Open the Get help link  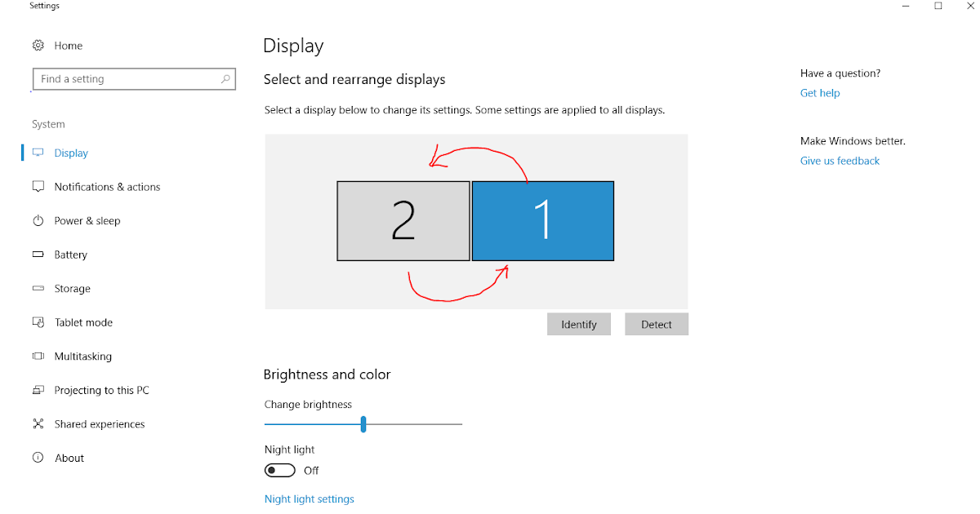click(x=820, y=92)
